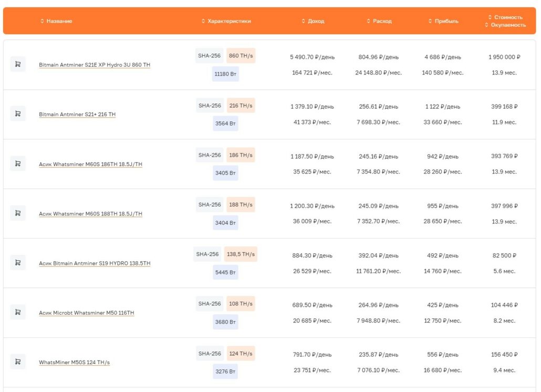
Task: Sort by Характеристики column header
Action: click(226, 21)
